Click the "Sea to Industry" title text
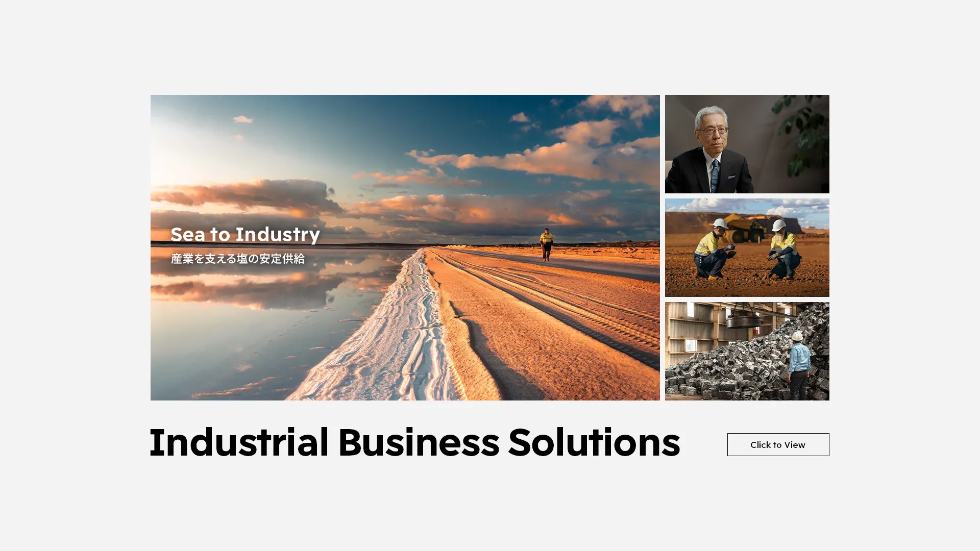The image size is (980, 551). click(245, 235)
